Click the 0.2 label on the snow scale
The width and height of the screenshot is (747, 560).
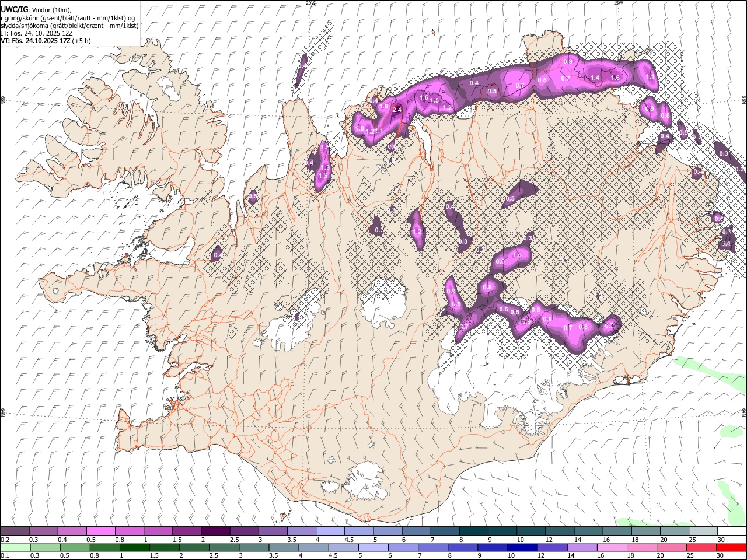point(5,540)
